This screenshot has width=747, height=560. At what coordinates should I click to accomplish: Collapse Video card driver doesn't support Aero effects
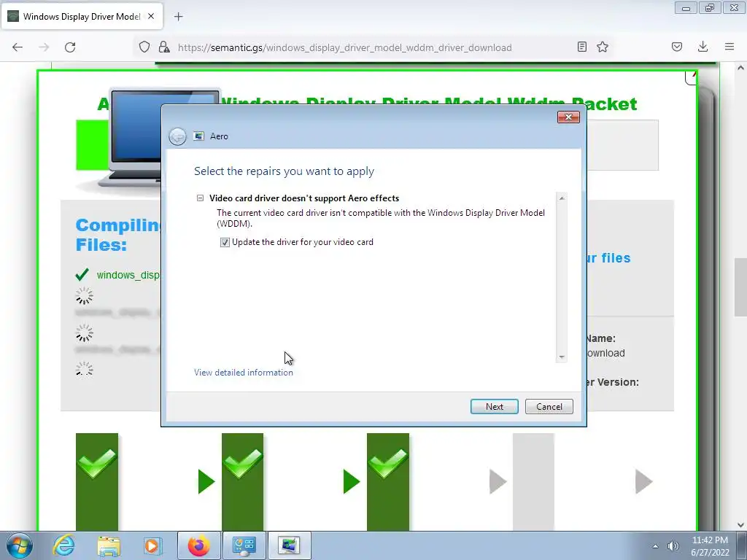click(x=200, y=198)
